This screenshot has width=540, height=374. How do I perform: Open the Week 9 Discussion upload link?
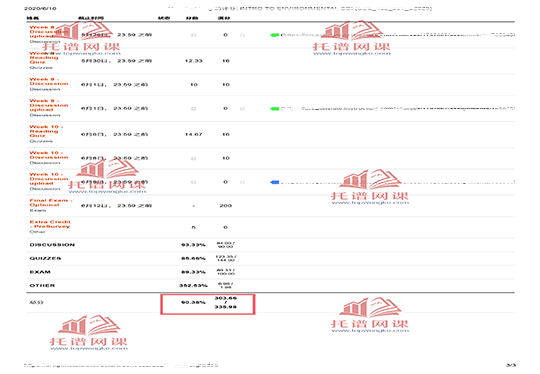(x=49, y=105)
